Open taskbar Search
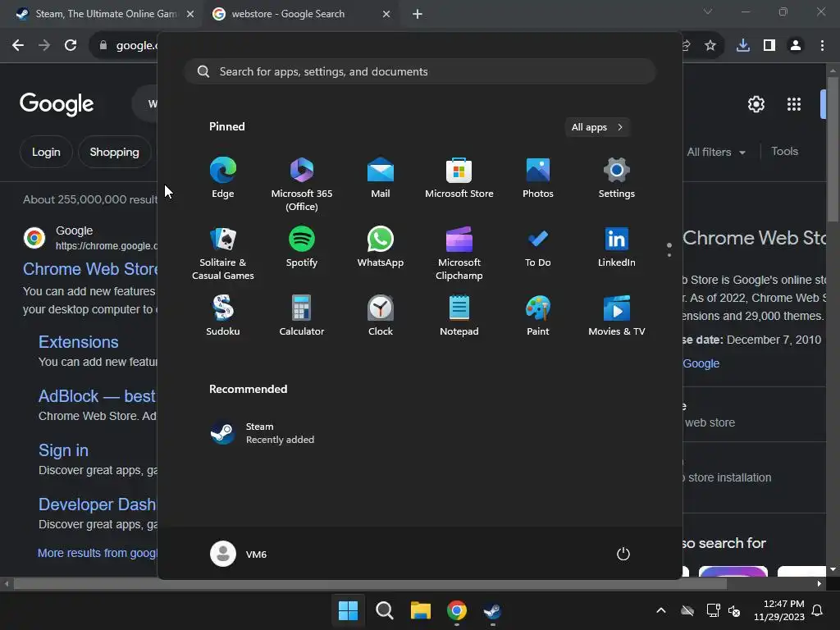Screen dimensions: 840x630 coord(384,610)
